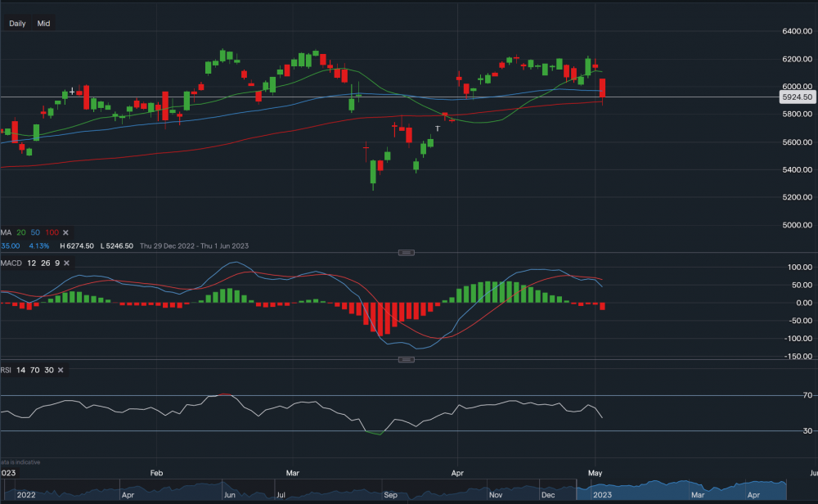
Task: Click the 4.13% change value
Action: click(x=38, y=246)
